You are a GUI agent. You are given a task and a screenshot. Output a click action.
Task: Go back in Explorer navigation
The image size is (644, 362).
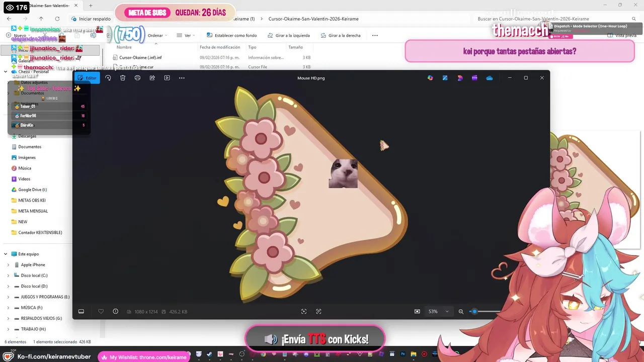coord(9,19)
